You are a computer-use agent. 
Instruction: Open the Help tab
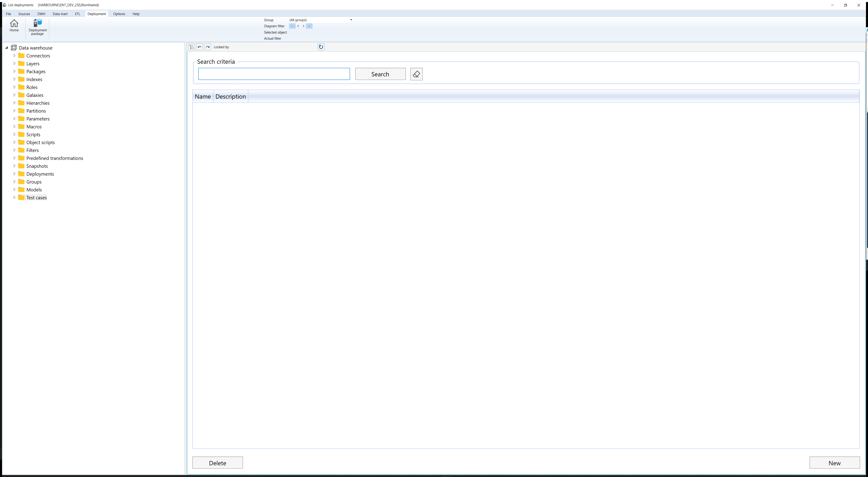tap(136, 14)
